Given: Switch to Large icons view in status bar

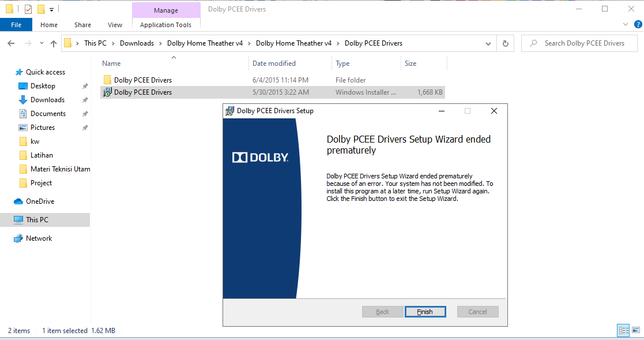Looking at the screenshot, I should click(x=636, y=330).
